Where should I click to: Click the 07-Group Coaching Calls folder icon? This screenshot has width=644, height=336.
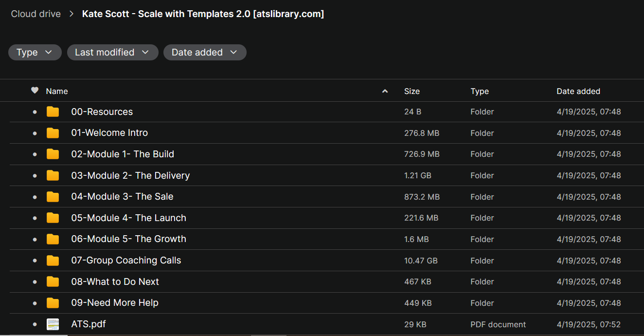tap(53, 261)
